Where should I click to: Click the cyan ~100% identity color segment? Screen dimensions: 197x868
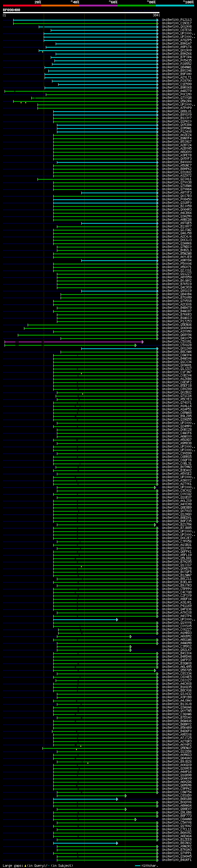(175, 6)
